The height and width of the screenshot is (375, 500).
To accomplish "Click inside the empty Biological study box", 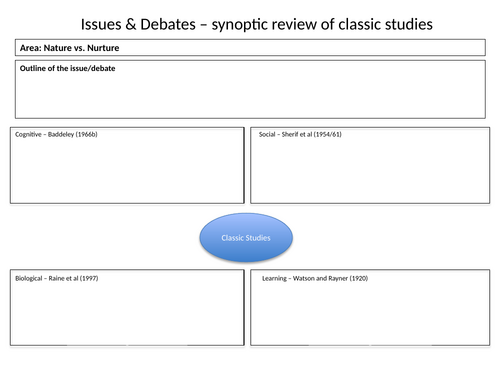I will (127, 313).
